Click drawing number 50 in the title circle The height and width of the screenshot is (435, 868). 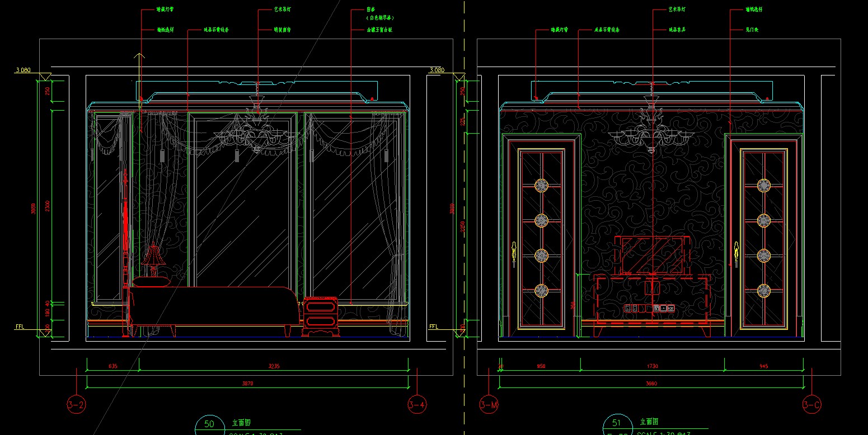(x=209, y=424)
